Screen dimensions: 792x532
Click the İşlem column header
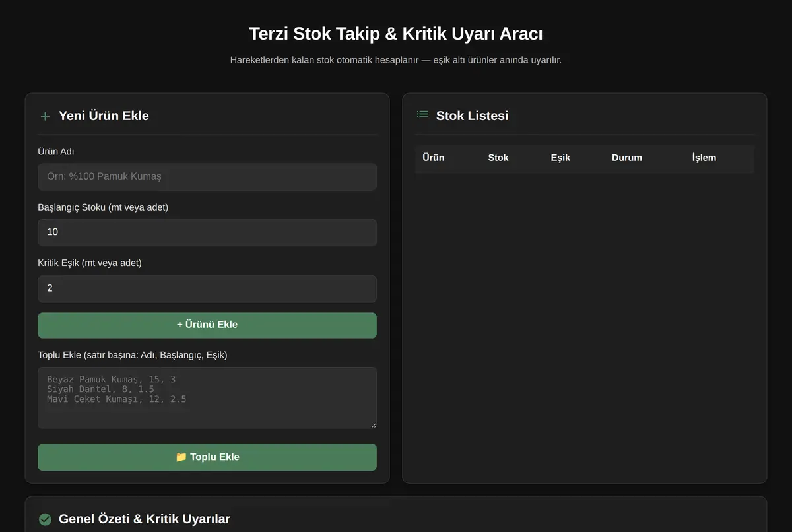[x=704, y=158]
